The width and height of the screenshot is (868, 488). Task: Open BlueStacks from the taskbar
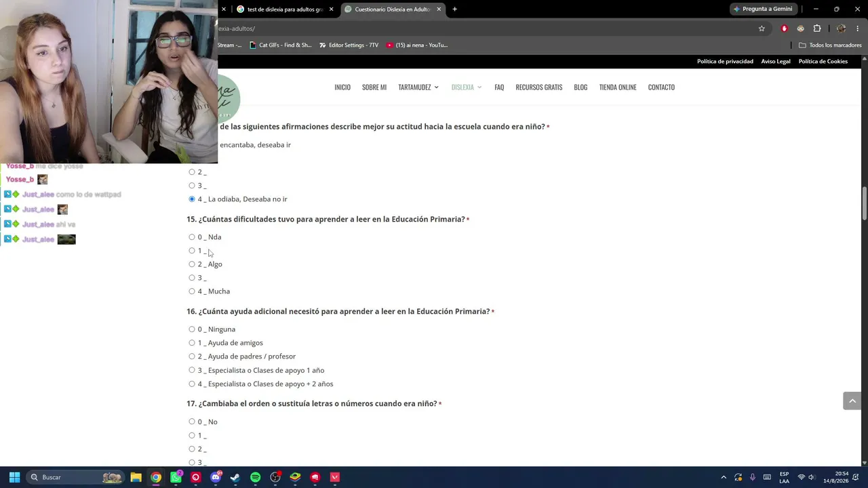coord(295,477)
